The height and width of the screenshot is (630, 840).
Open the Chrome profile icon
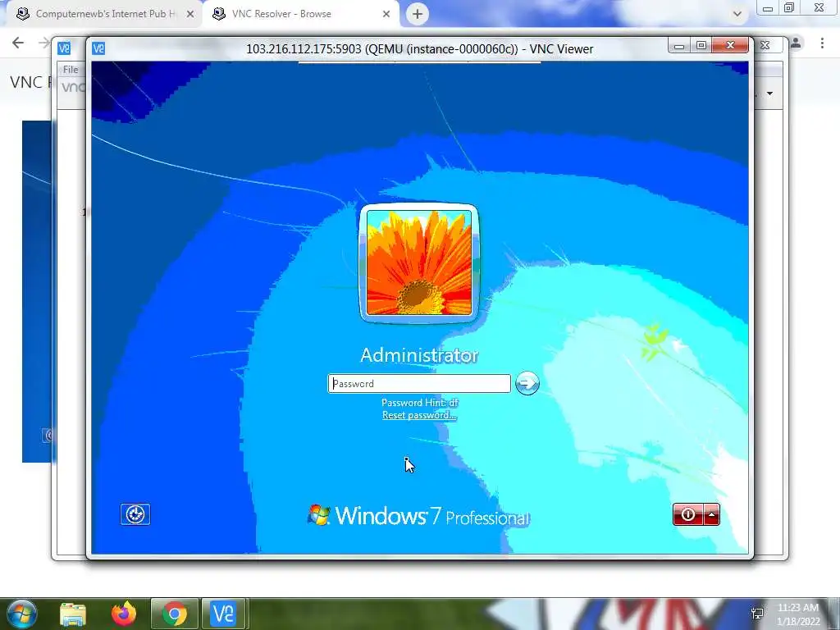(796, 43)
